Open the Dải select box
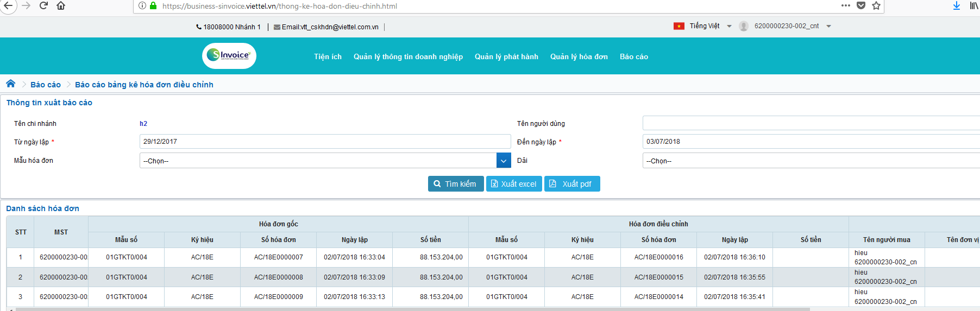980x311 pixels. tap(811, 161)
